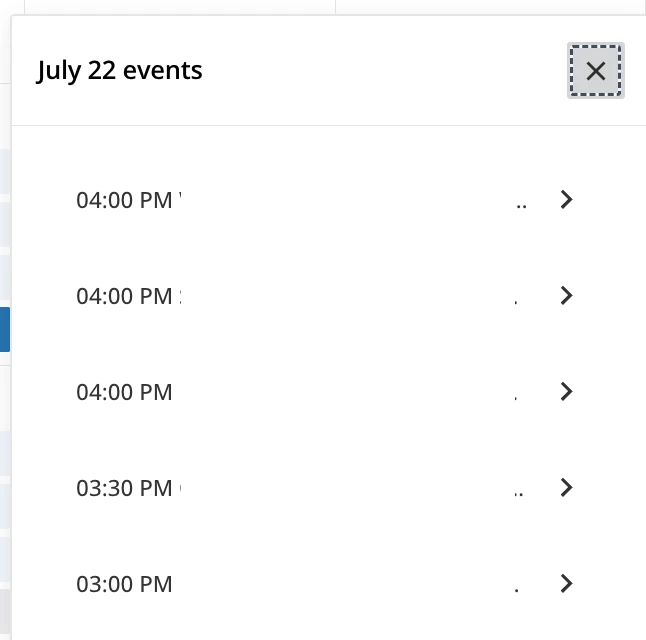Open chevron of first 04:00 PM event
646x640 pixels.
[566, 200]
